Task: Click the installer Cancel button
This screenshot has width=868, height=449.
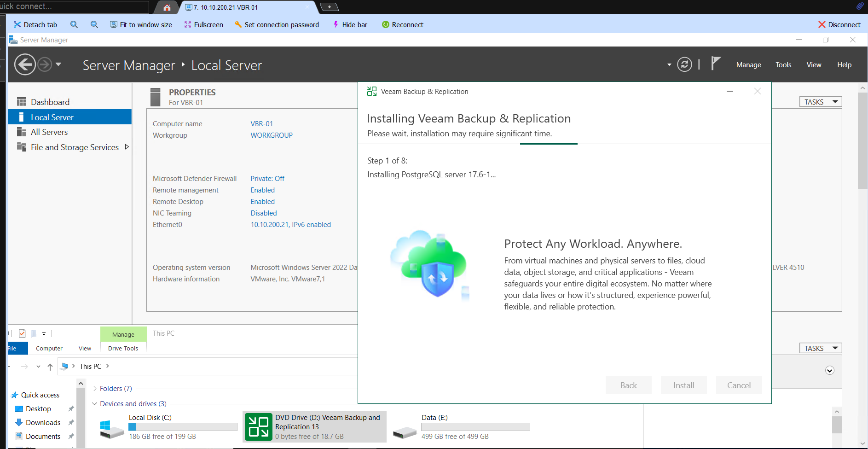Action: pos(739,385)
